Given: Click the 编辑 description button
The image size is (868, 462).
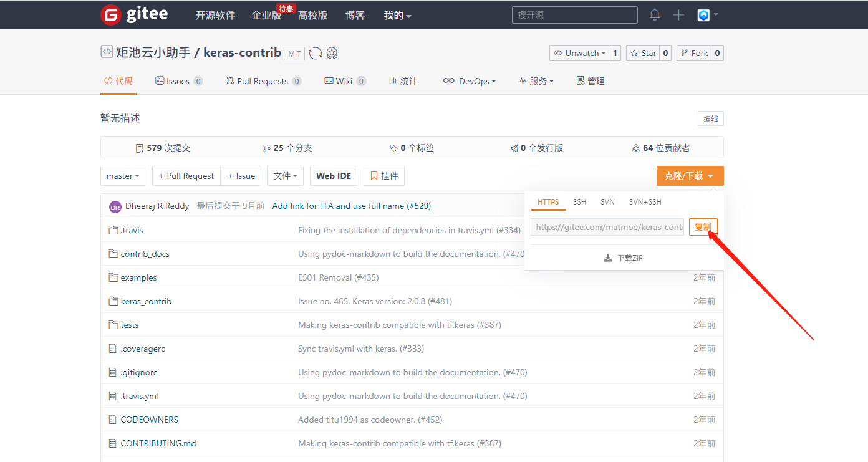Looking at the screenshot, I should click(x=710, y=119).
